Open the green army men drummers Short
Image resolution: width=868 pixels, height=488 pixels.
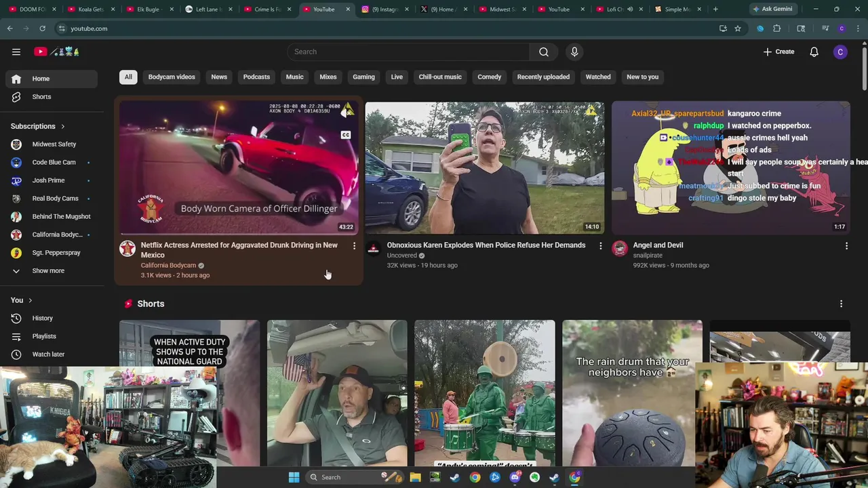coord(485,393)
